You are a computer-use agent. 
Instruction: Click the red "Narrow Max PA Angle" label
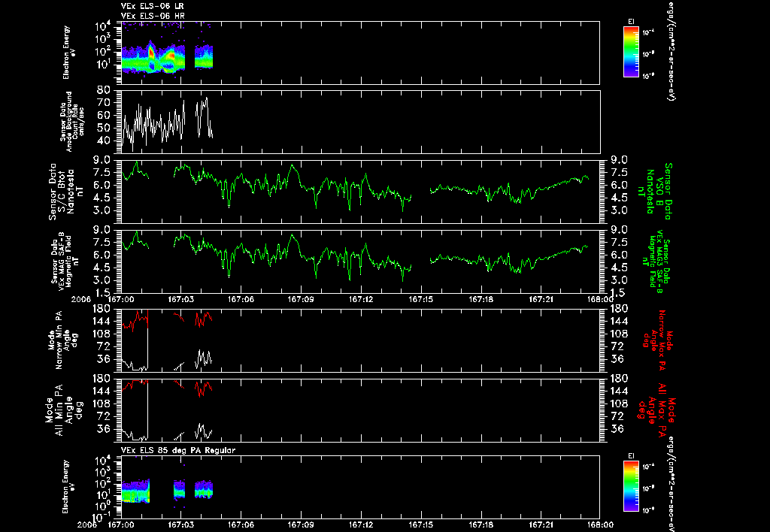[x=657, y=340]
